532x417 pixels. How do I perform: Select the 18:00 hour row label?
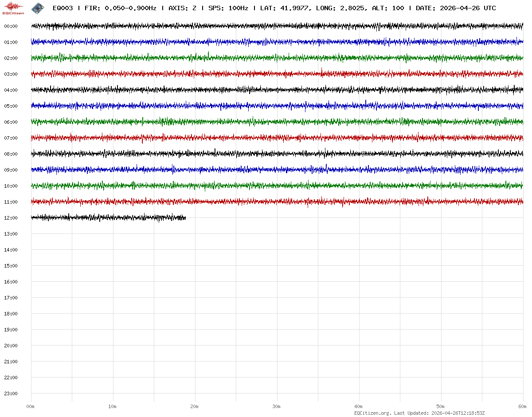click(11, 314)
